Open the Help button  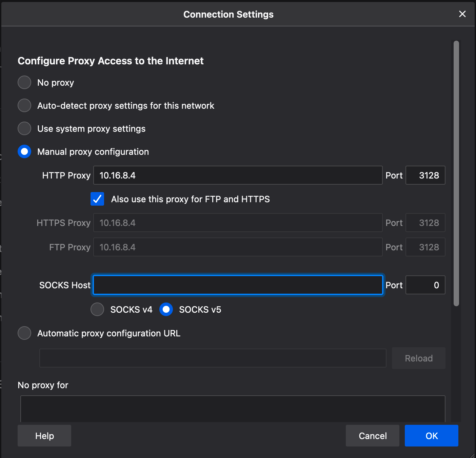[x=44, y=436]
